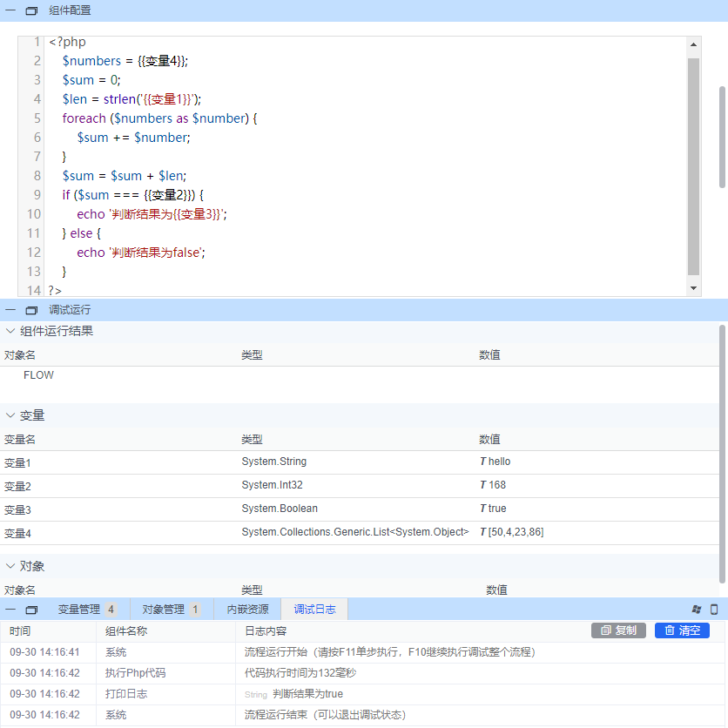The height and width of the screenshot is (728, 728).
Task: Open the 内嵌资源 tab
Action: coord(247,610)
